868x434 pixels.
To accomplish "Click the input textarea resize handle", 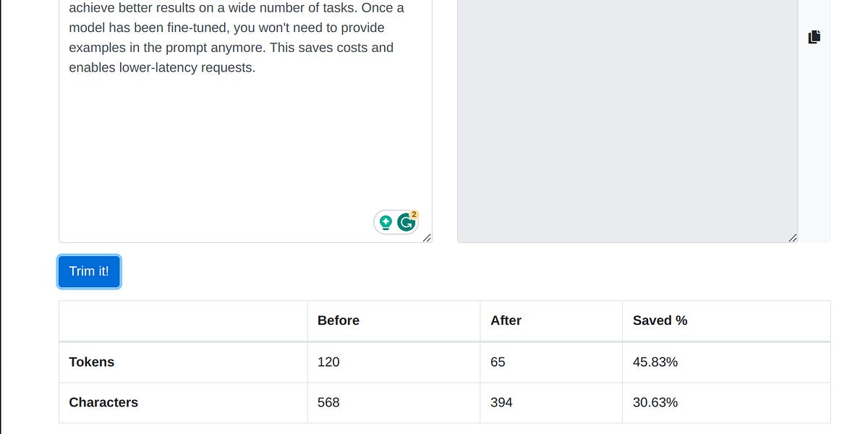I will [427, 238].
